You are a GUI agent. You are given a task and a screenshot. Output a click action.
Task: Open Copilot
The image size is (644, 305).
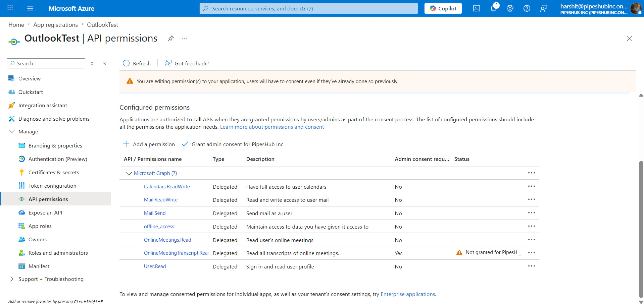pyautogui.click(x=443, y=8)
